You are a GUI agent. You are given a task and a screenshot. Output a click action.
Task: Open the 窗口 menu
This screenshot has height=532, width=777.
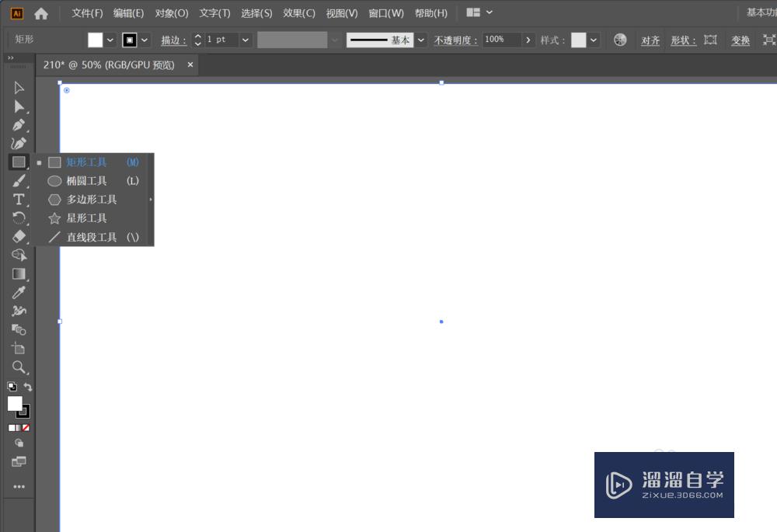385,12
